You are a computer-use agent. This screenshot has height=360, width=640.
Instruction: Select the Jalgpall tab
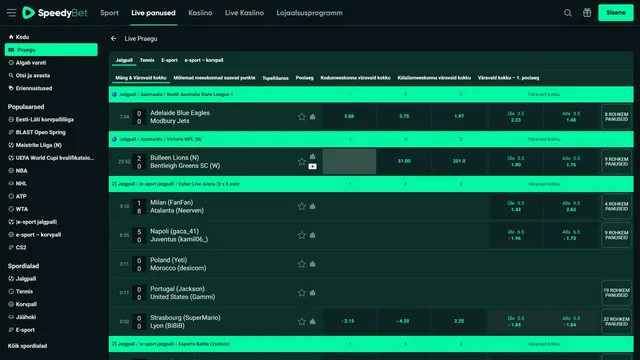(124, 60)
